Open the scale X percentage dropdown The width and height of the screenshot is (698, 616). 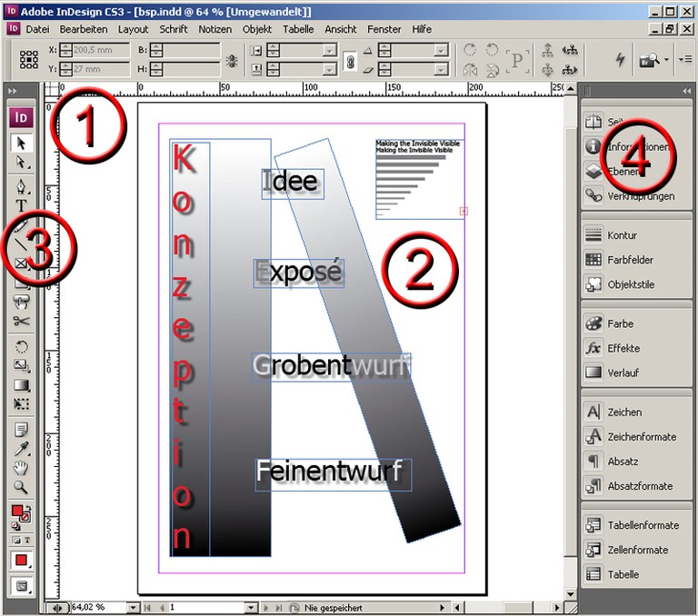click(329, 50)
